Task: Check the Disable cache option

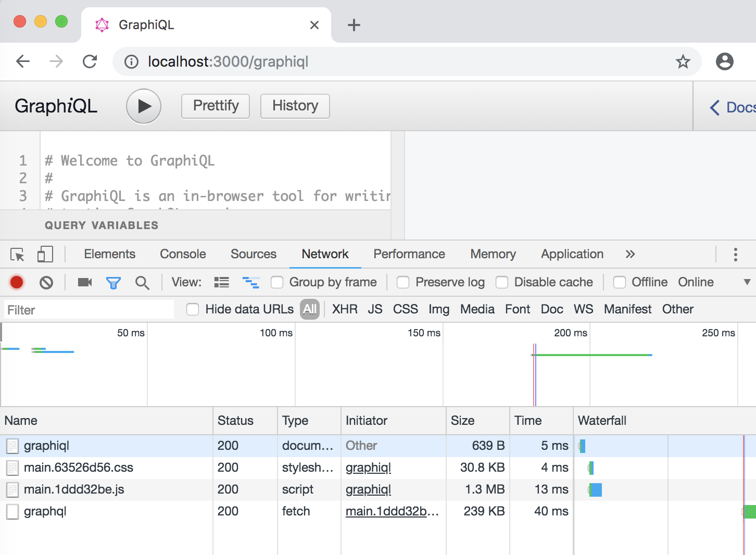Action: (502, 282)
